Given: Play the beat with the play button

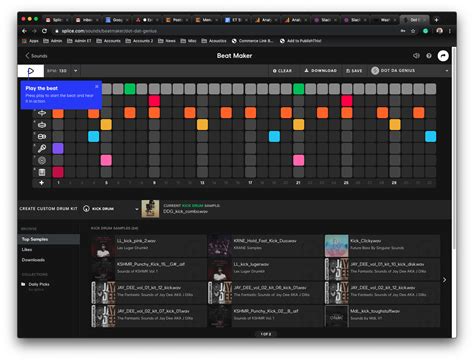Looking at the screenshot, I should click(x=31, y=71).
